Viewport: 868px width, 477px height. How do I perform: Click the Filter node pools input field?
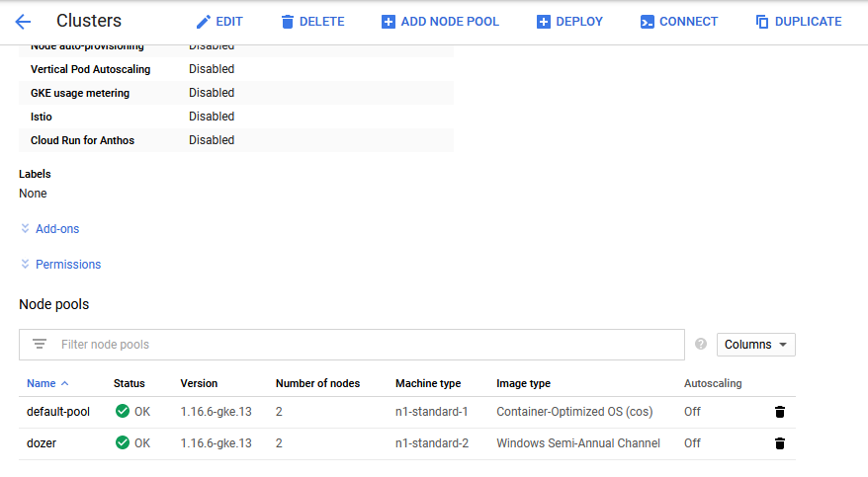click(366, 345)
